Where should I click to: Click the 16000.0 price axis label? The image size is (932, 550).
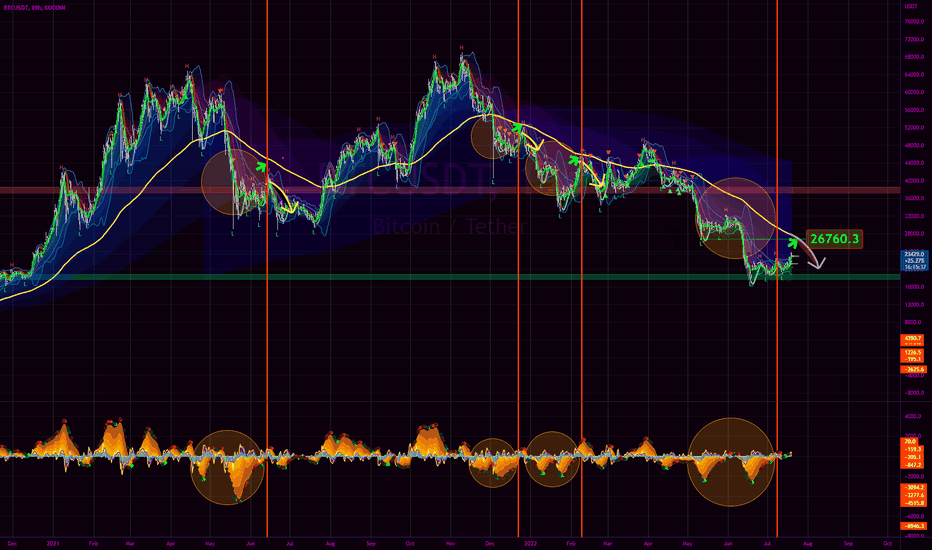coord(914,287)
